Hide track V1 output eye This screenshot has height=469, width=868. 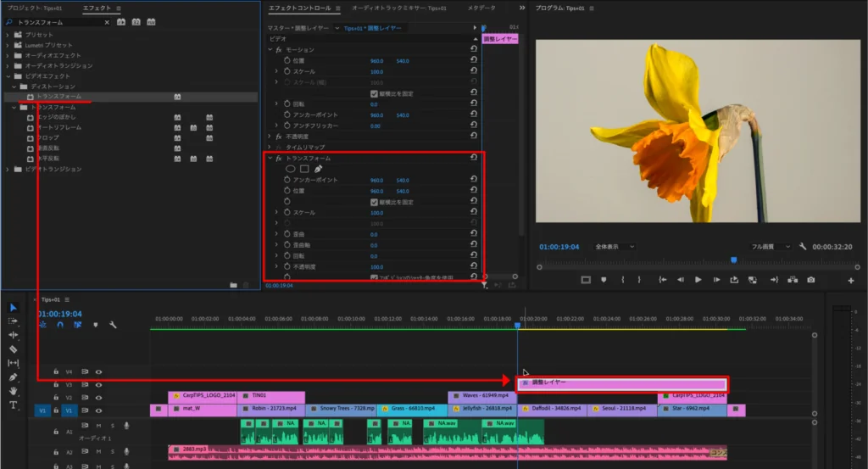pyautogui.click(x=98, y=410)
